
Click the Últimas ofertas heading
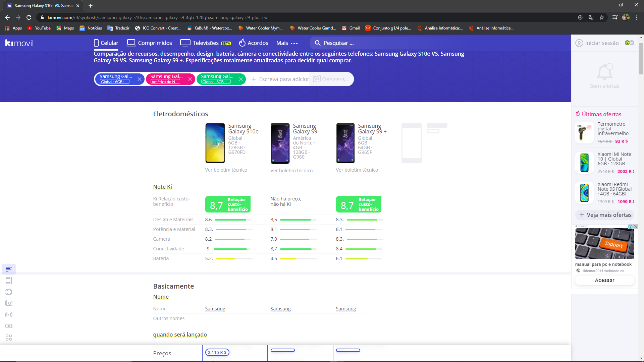598,114
